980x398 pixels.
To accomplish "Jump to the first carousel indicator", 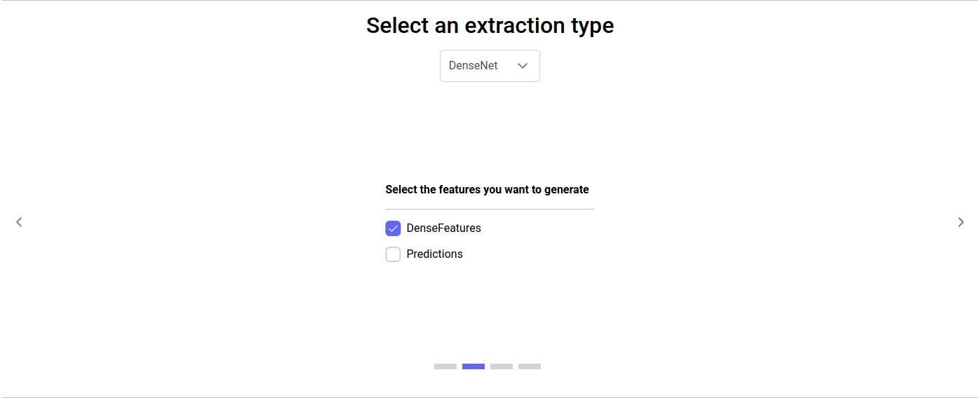I will (445, 366).
